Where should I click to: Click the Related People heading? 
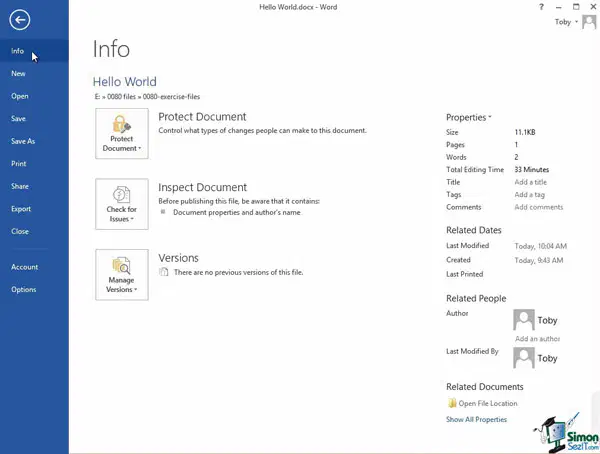pos(476,298)
